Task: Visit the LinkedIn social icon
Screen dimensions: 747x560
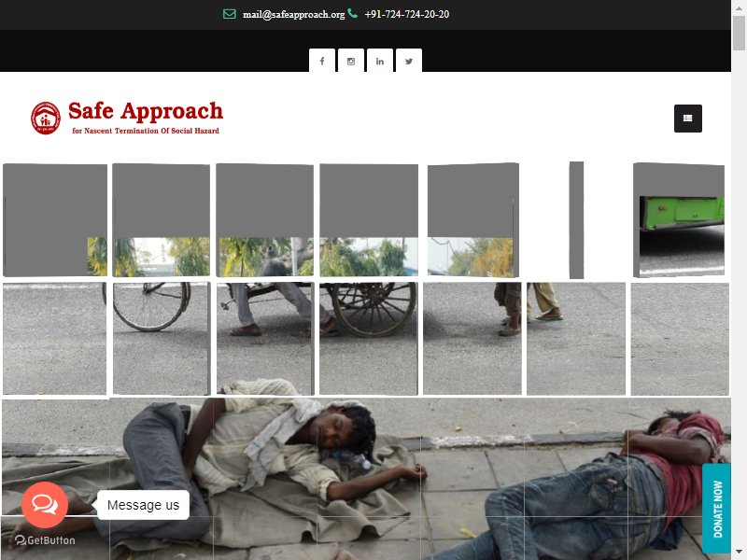Action: [380, 61]
